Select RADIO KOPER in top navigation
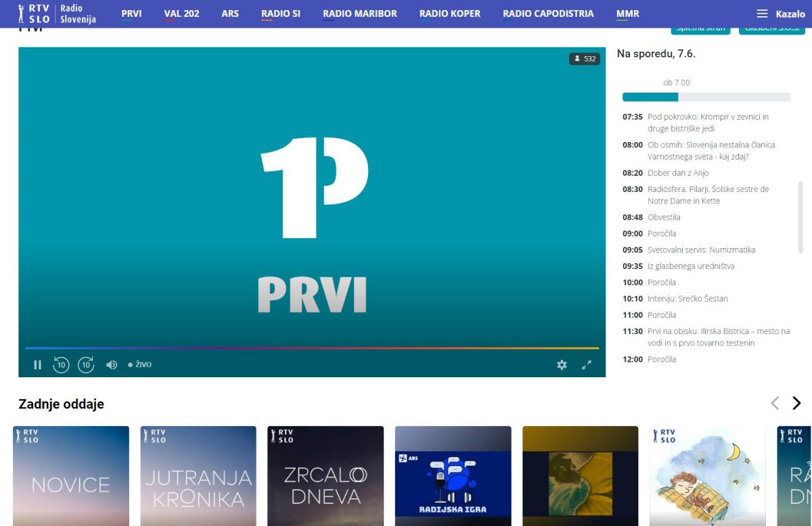This screenshot has height=526, width=812. 450,14
